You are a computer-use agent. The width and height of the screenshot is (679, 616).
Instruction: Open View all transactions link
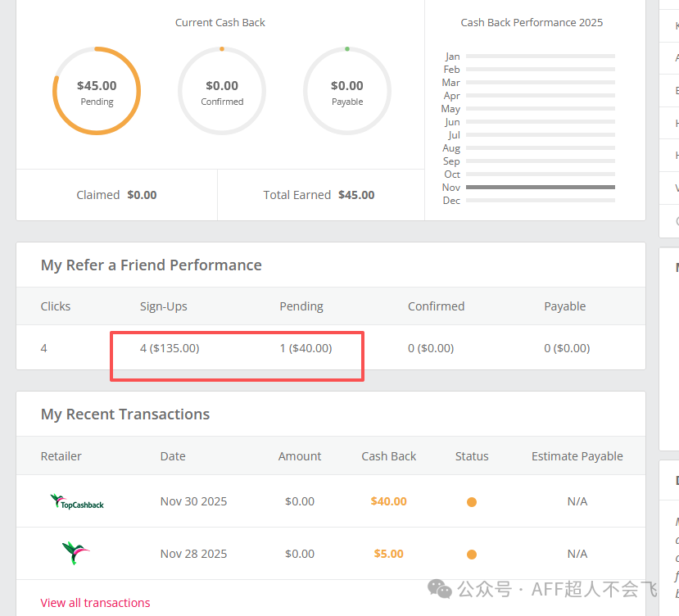95,603
